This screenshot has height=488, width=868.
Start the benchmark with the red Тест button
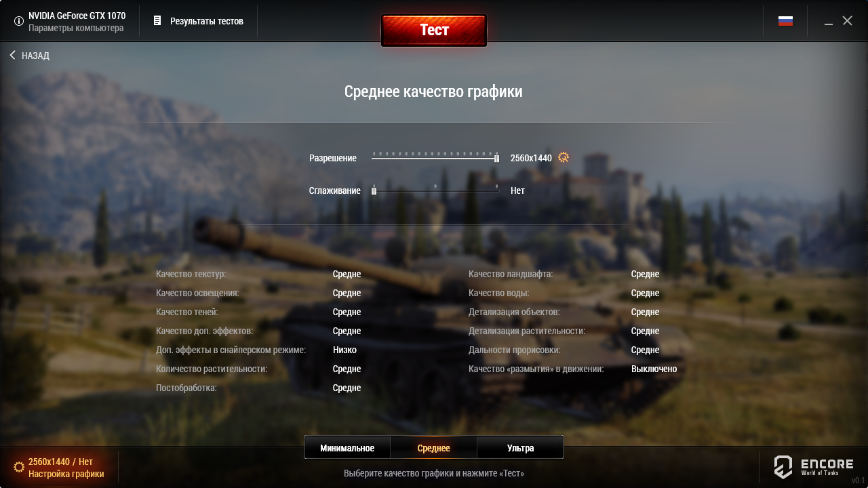pyautogui.click(x=434, y=30)
